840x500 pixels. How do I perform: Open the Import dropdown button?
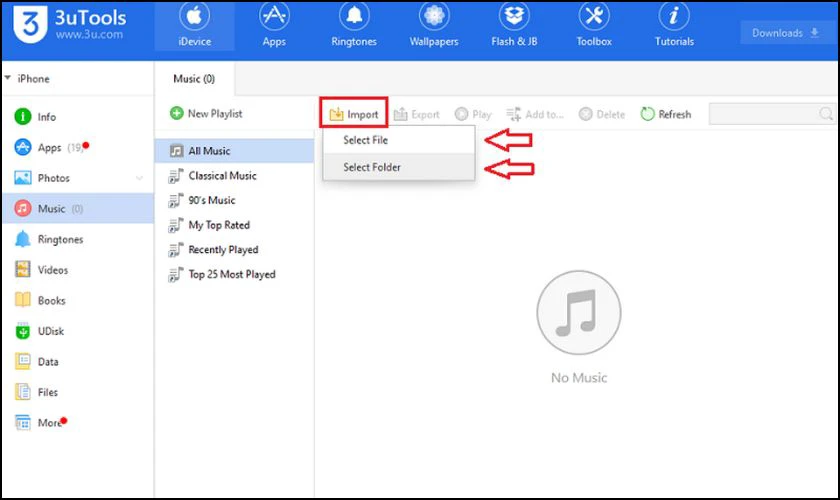click(x=354, y=114)
